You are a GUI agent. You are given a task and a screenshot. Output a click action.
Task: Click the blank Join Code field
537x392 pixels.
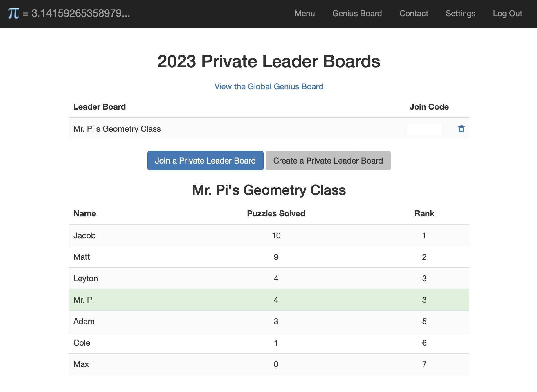[424, 129]
